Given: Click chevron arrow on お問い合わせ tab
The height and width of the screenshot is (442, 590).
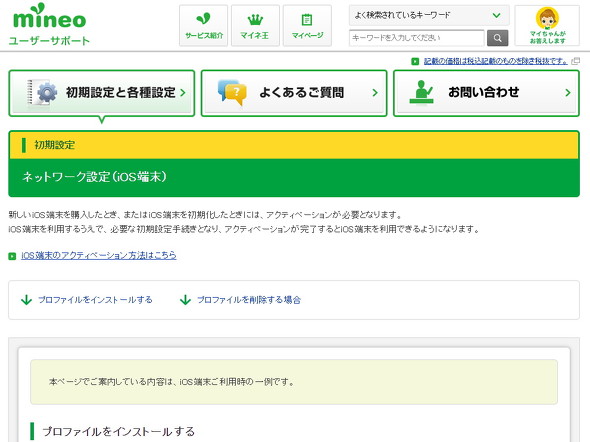Looking at the screenshot, I should pyautogui.click(x=568, y=93).
